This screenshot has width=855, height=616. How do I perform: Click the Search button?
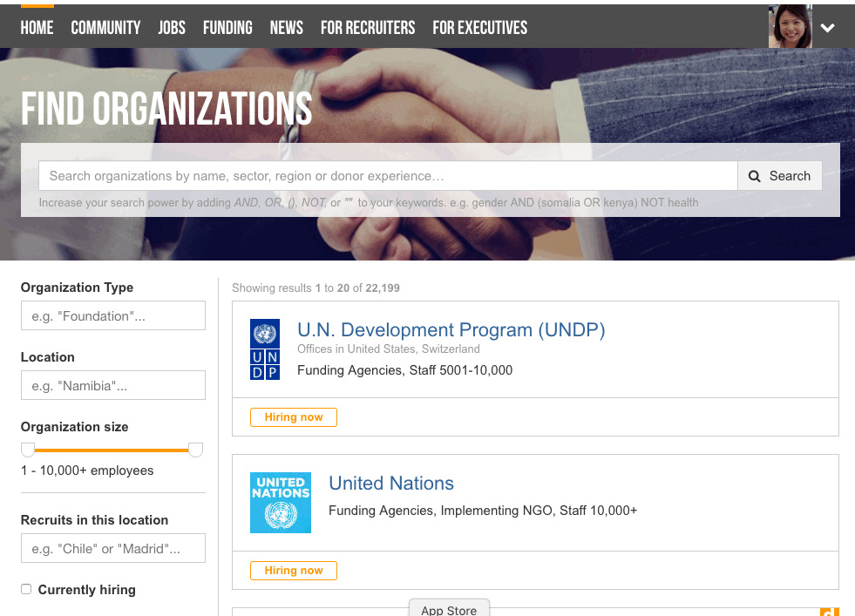tap(780, 175)
